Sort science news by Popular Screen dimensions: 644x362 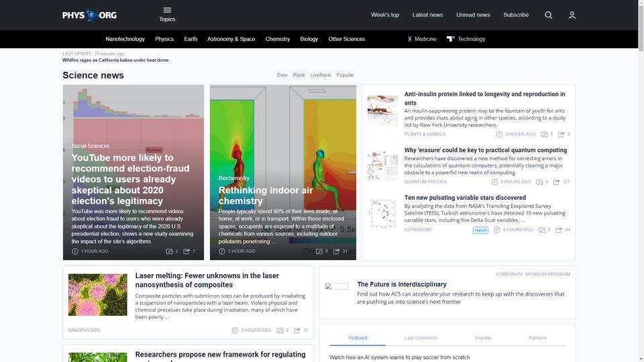(x=345, y=75)
